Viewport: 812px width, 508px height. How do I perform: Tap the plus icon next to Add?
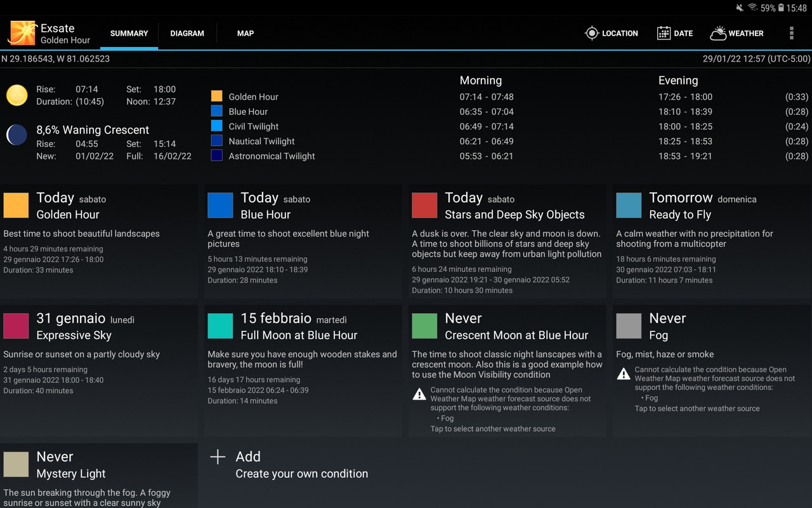click(218, 457)
